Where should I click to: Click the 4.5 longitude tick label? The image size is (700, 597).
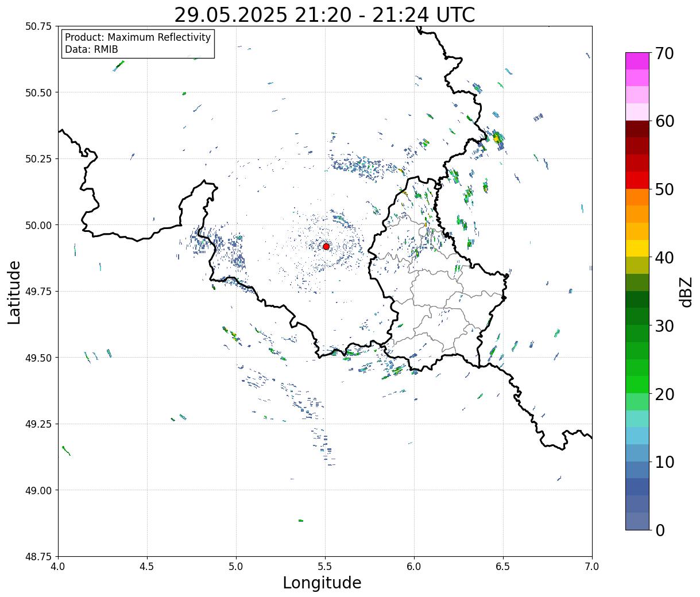coord(147,566)
